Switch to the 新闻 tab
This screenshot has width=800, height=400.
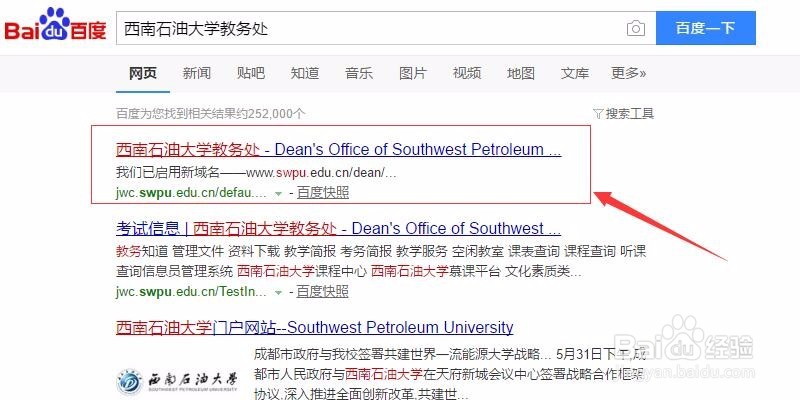click(196, 73)
